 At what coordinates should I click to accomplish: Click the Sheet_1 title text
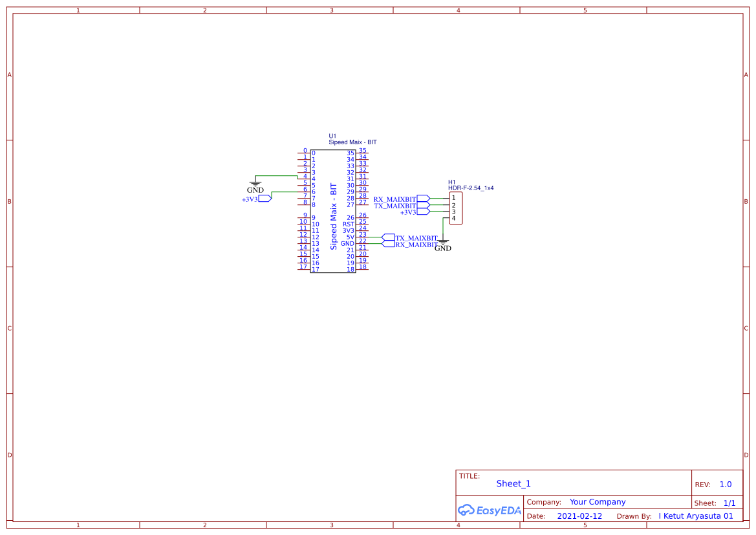[x=513, y=483]
